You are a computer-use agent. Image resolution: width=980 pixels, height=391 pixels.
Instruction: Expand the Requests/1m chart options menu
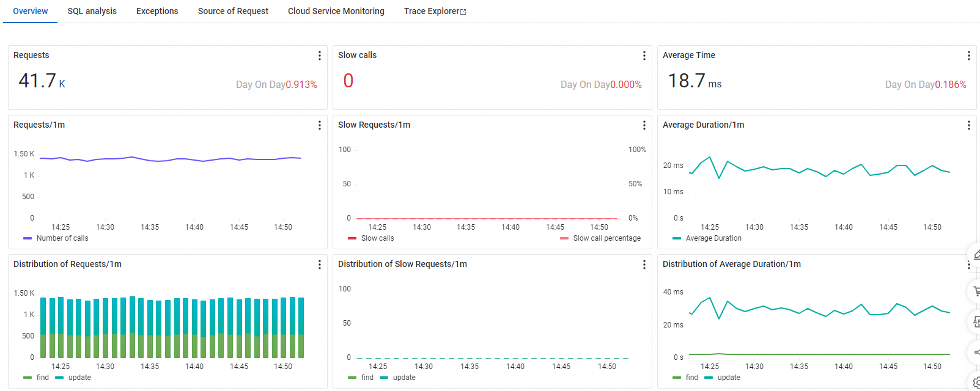click(319, 125)
